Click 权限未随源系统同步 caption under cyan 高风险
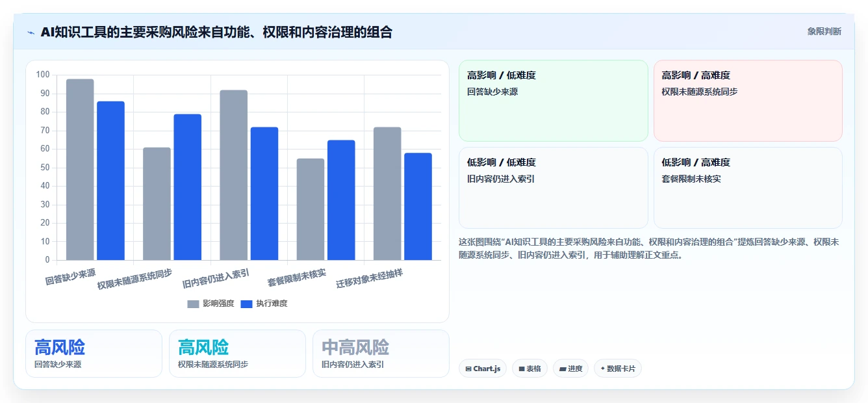This screenshot has width=868, height=403. [x=213, y=365]
